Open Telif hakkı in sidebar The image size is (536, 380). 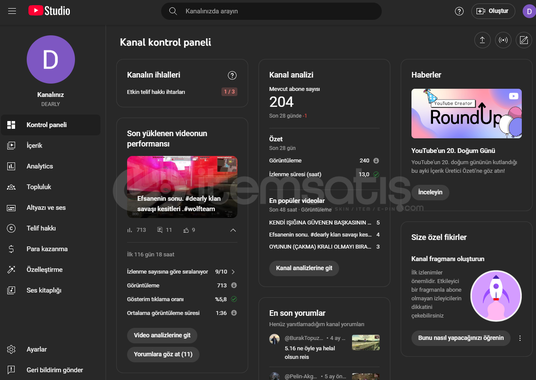pyautogui.click(x=51, y=228)
